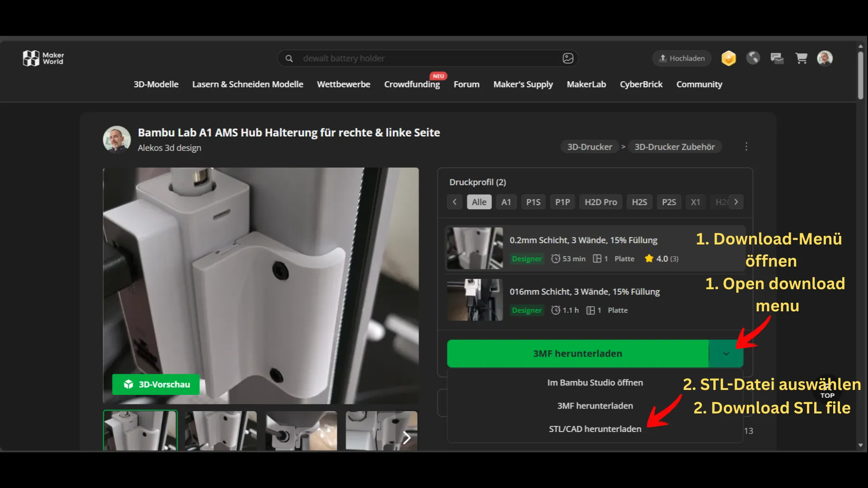The width and height of the screenshot is (868, 488).
Task: Go to CyberBrick
Action: pos(641,84)
